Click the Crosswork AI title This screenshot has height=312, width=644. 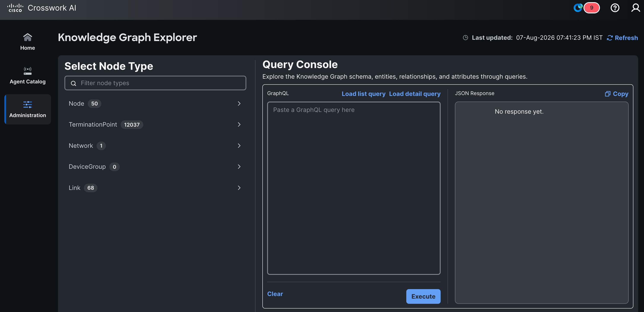[52, 8]
